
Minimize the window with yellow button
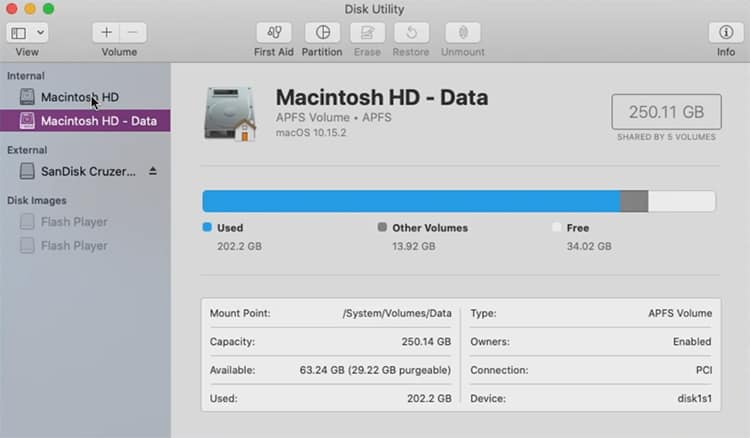click(x=30, y=9)
